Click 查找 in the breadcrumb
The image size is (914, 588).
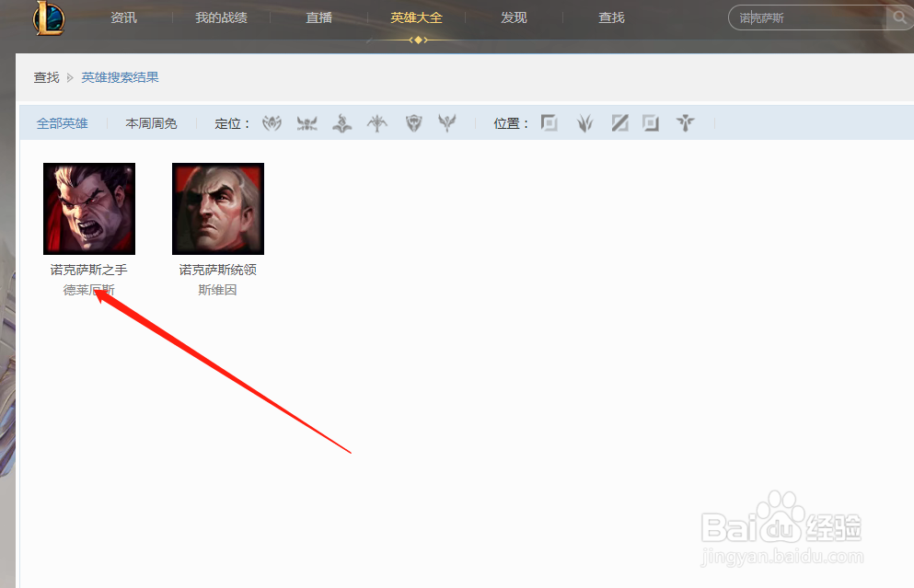tap(47, 77)
